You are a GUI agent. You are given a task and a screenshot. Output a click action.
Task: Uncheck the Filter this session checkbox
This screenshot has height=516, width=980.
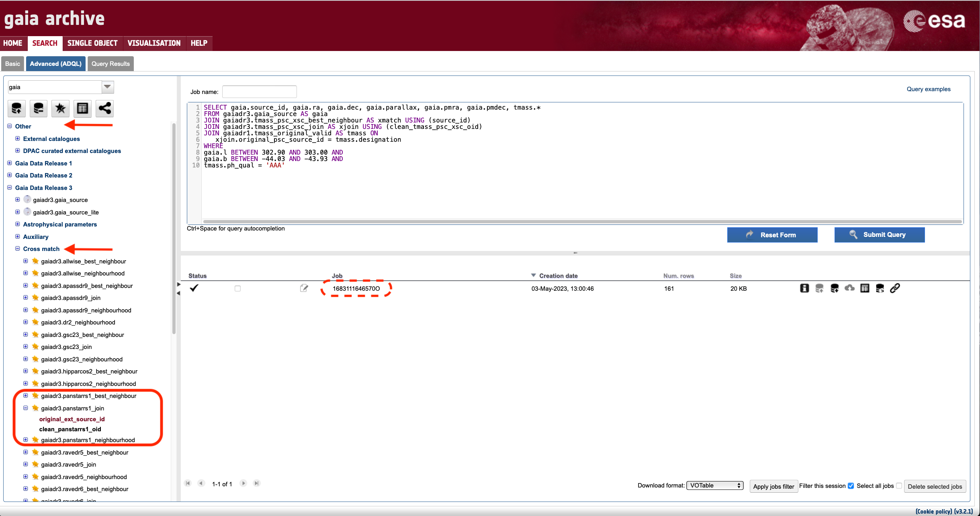851,485
